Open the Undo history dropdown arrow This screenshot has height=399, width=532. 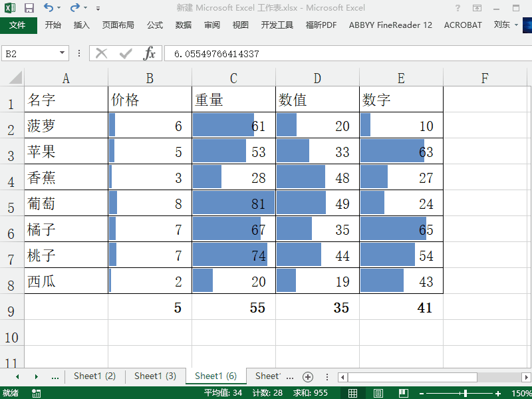59,8
